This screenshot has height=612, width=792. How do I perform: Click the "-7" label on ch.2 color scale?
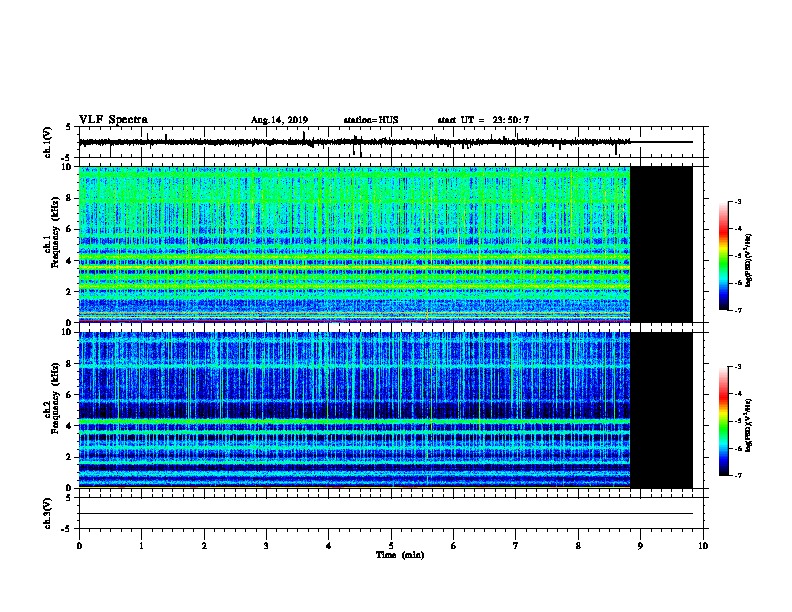coord(738,475)
